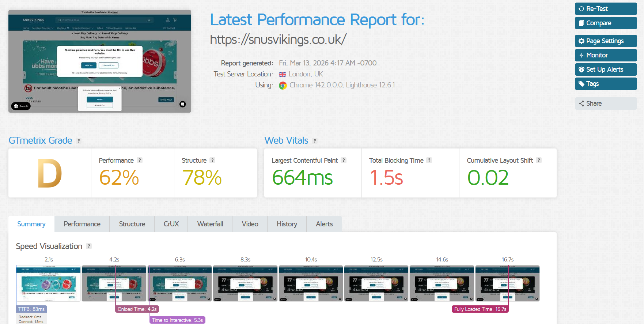Click the Redirect: 0ms text
This screenshot has width=644, height=324.
pyautogui.click(x=30, y=317)
